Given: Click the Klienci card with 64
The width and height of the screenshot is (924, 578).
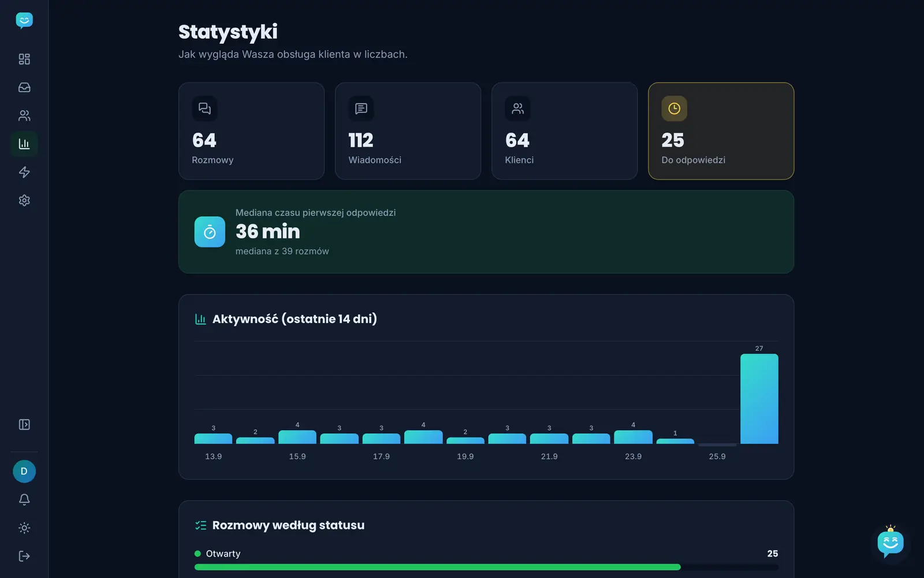Looking at the screenshot, I should click(x=564, y=131).
